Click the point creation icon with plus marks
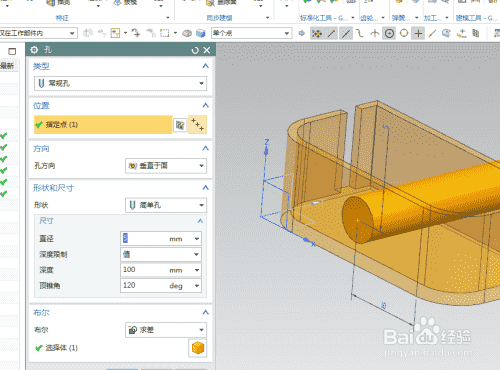The width and height of the screenshot is (500, 370). click(197, 125)
